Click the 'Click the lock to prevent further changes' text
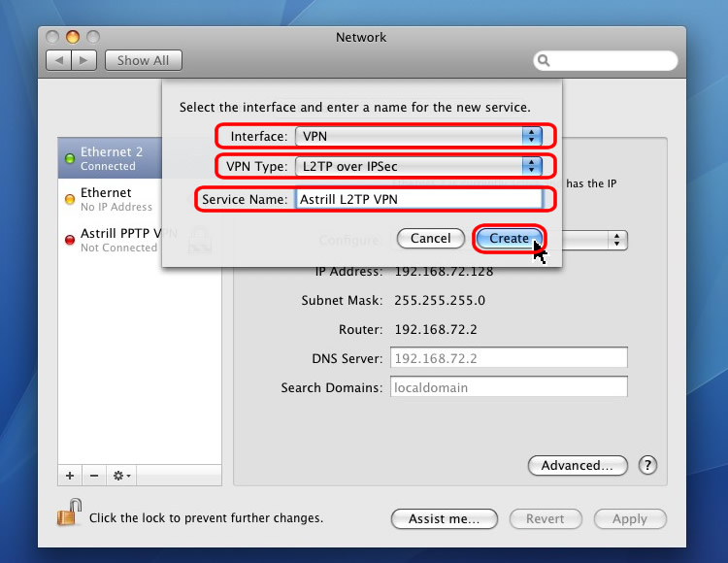The image size is (728, 563). (206, 518)
